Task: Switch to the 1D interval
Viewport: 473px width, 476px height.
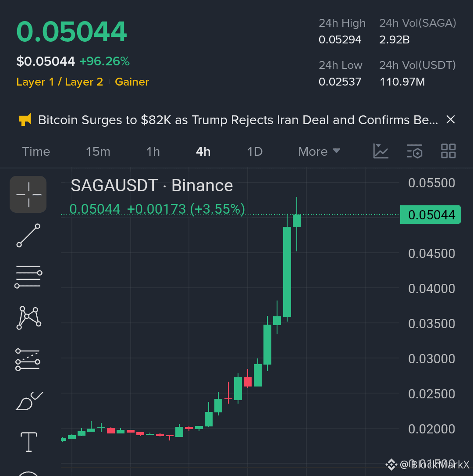Action: pos(255,151)
